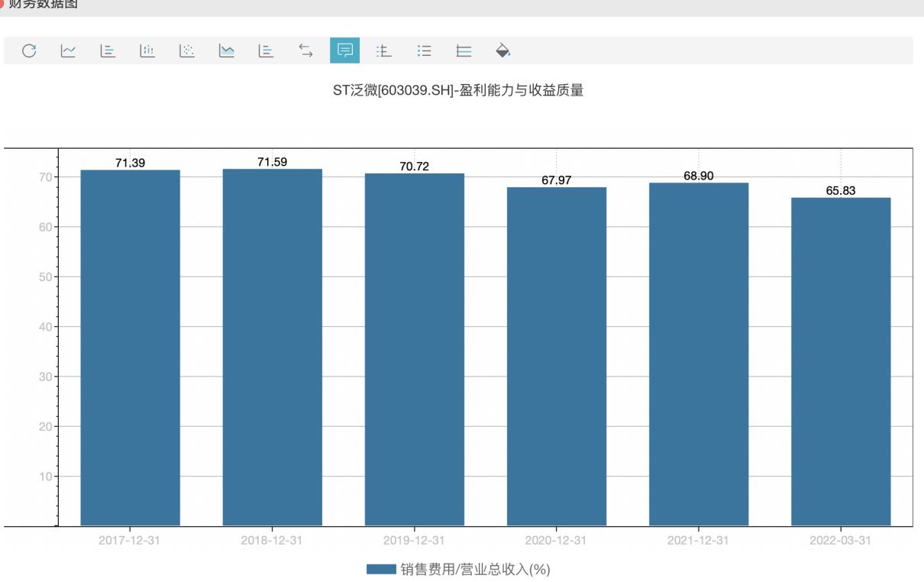The image size is (924, 582).
Task: Click the blue legend color swatch
Action: pos(381,570)
